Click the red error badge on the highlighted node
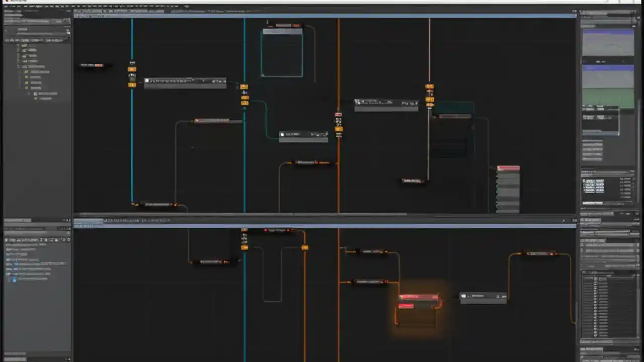644x362 pixels. point(407,306)
